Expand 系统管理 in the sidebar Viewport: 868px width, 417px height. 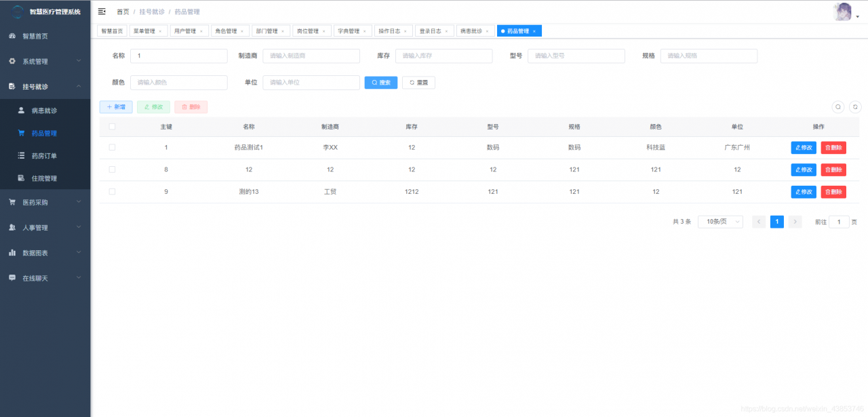pyautogui.click(x=45, y=61)
